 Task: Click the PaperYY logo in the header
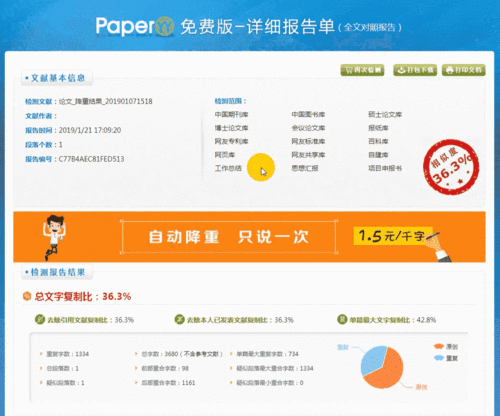135,26
